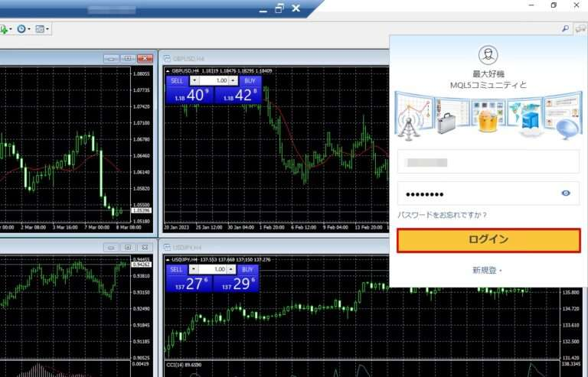Click the 135.800 price axis value

point(570,292)
